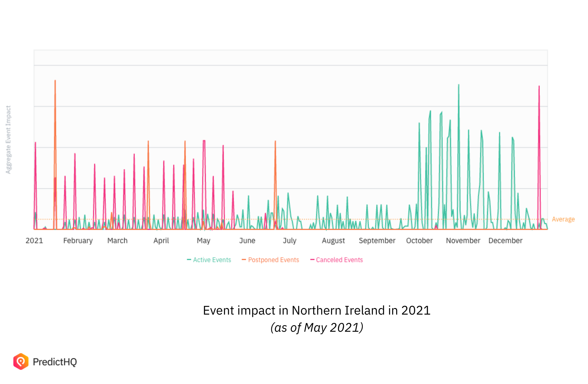Click the orange Postponed Events legend marker
The image size is (588, 384).
point(244,260)
